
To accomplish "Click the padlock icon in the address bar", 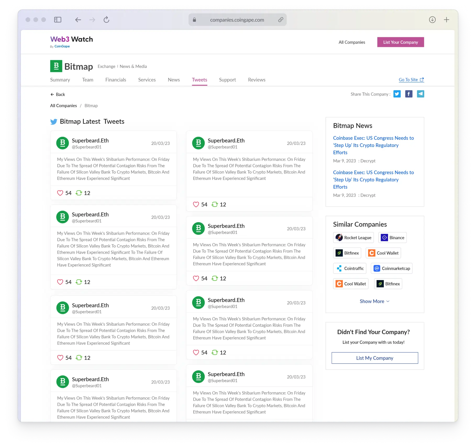I will pyautogui.click(x=194, y=20).
